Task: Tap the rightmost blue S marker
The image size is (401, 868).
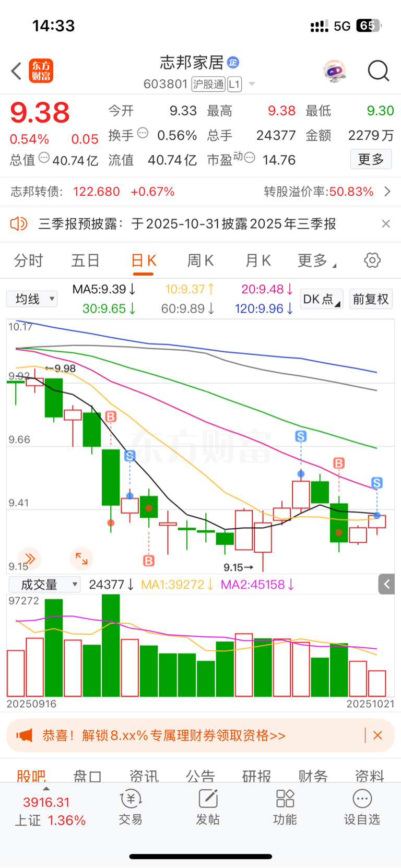Action: 377,483
